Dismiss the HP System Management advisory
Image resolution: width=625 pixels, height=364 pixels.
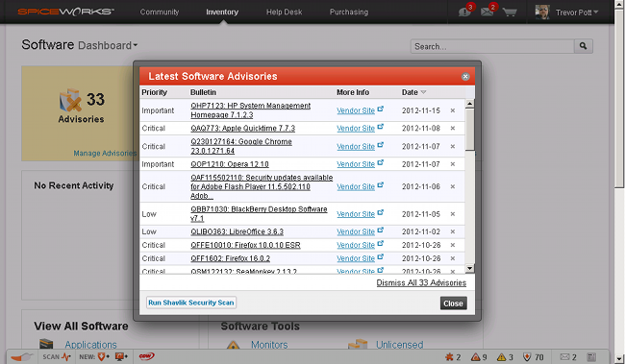(x=453, y=110)
